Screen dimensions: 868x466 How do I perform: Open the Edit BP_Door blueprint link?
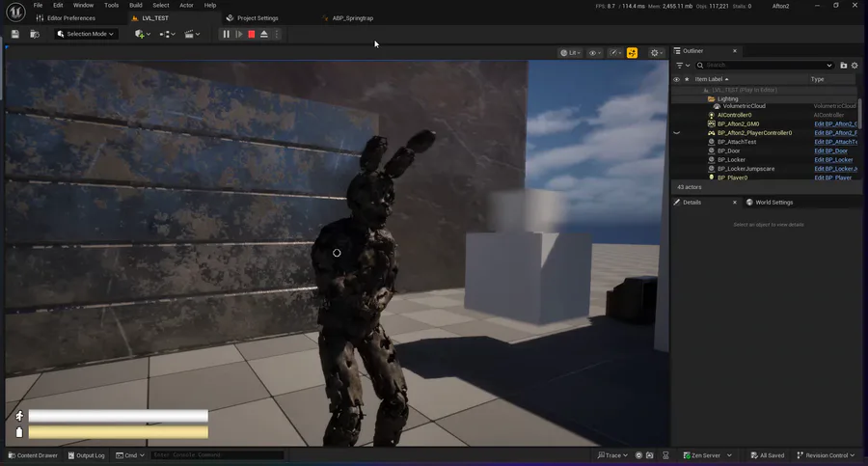click(830, 151)
